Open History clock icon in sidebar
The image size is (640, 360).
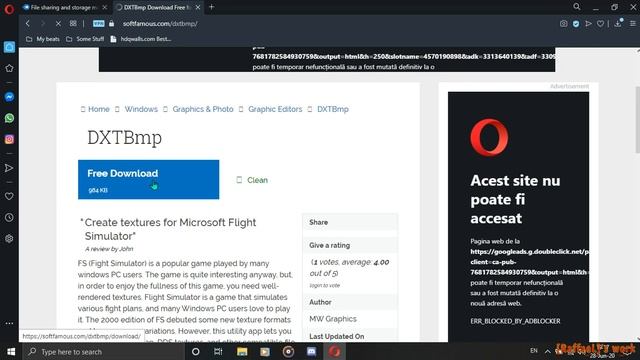tap(9, 218)
